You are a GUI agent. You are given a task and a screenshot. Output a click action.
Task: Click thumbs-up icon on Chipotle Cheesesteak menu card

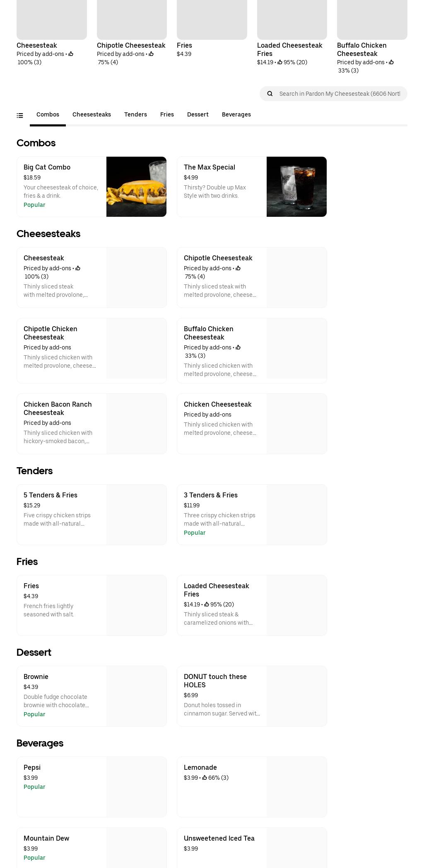pos(238,268)
